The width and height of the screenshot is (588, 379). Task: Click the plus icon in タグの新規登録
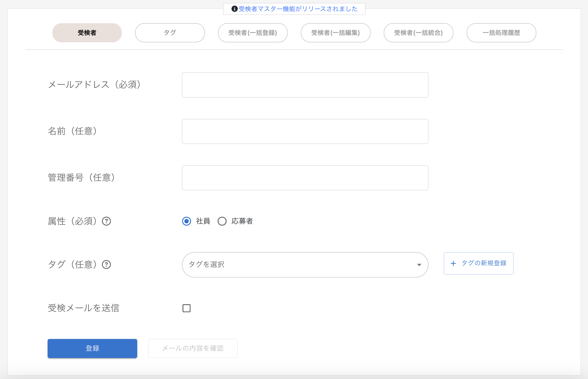[x=453, y=263]
